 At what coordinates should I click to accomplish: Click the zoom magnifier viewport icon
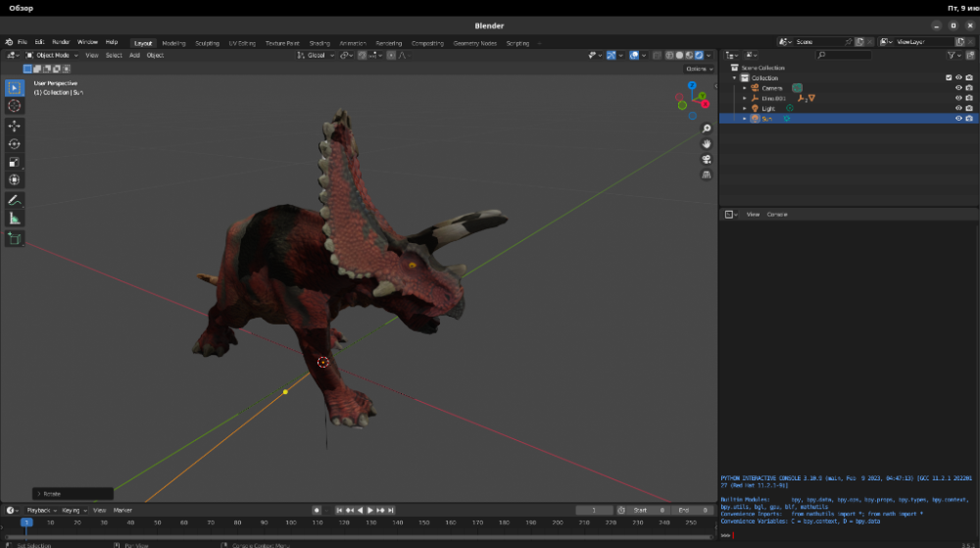[707, 128]
